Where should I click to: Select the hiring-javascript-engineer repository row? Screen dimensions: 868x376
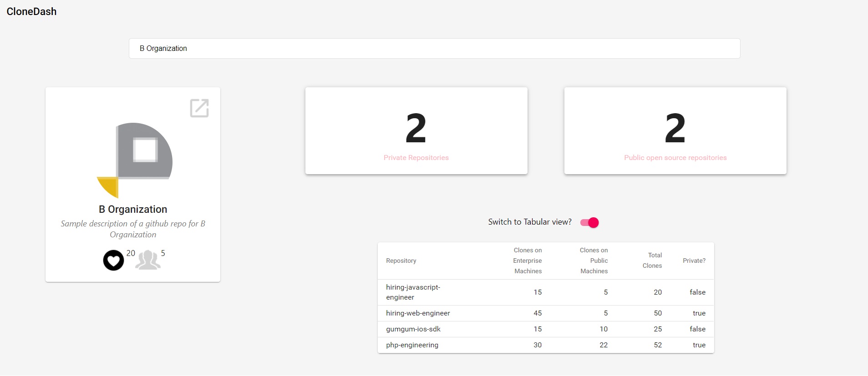pos(546,292)
